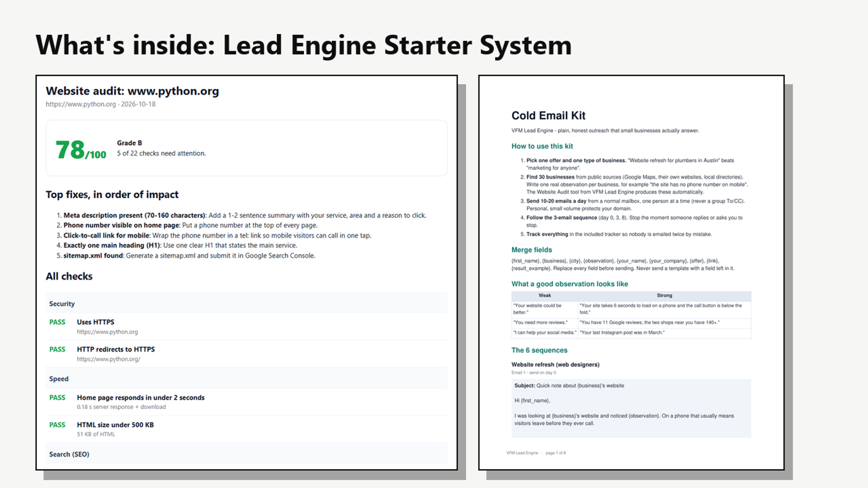The image size is (868, 488).
Task: Open the Cold Email Kit page thumbnail
Action: (631, 272)
